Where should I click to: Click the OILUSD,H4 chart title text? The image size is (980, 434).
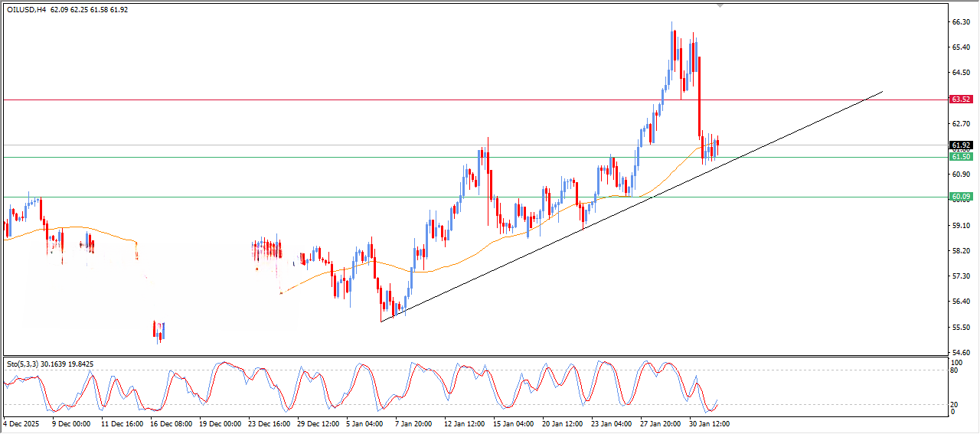pyautogui.click(x=27, y=10)
